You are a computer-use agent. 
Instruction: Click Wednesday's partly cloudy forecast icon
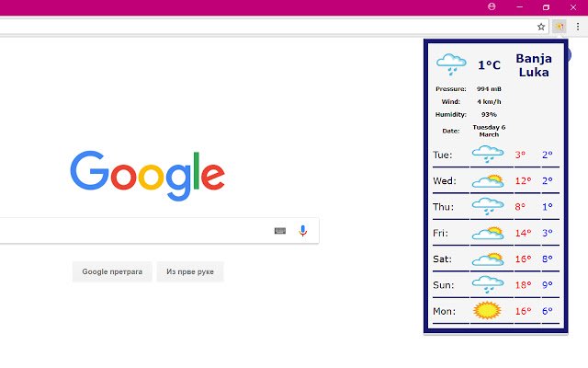pos(488,181)
